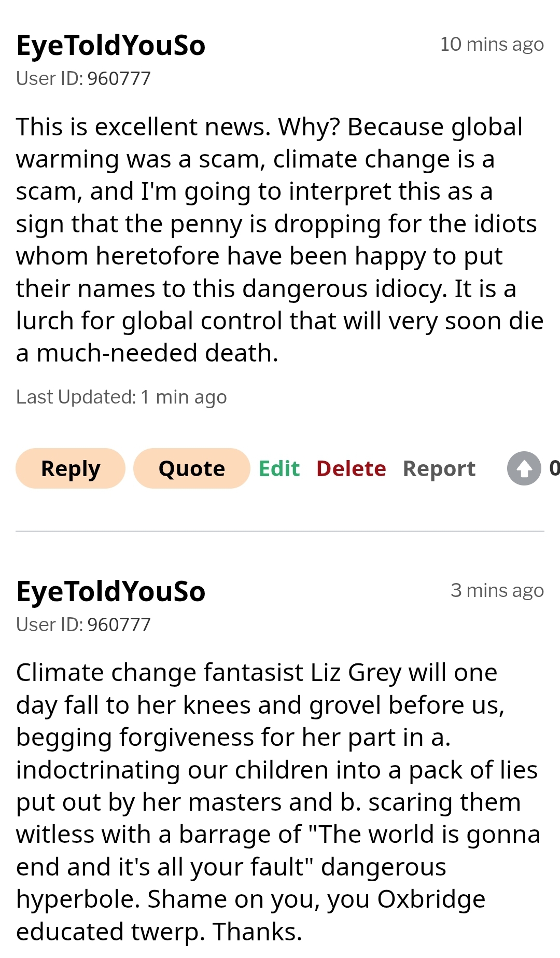This screenshot has width=560, height=958.
Task: Click the 'Shame on you' sentence
Action: tap(232, 899)
